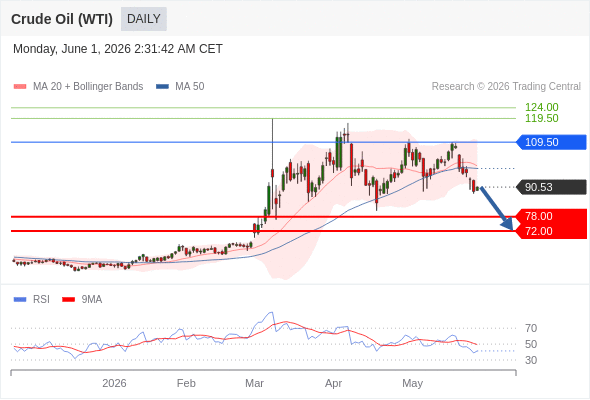
Task: Click the 72.00 support target label
Action: point(552,231)
